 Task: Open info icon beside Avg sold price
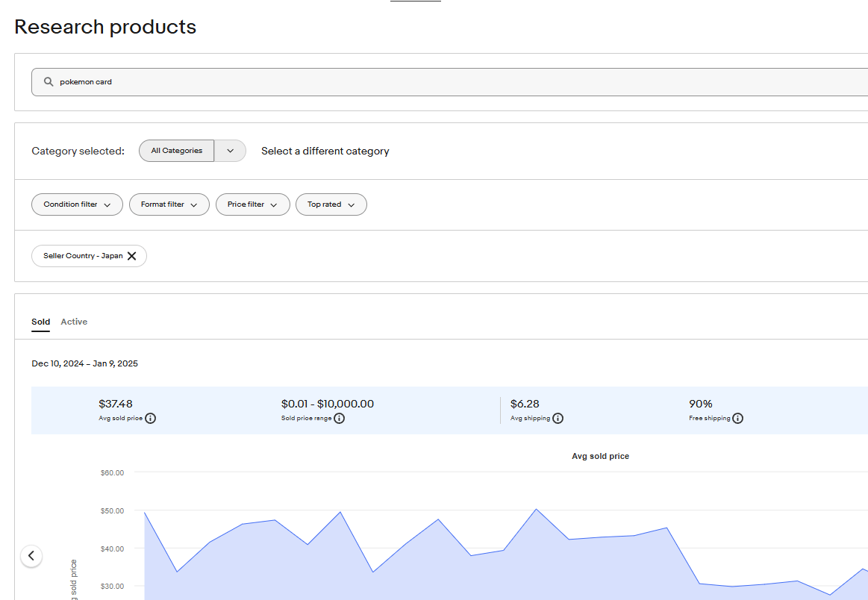(x=150, y=419)
